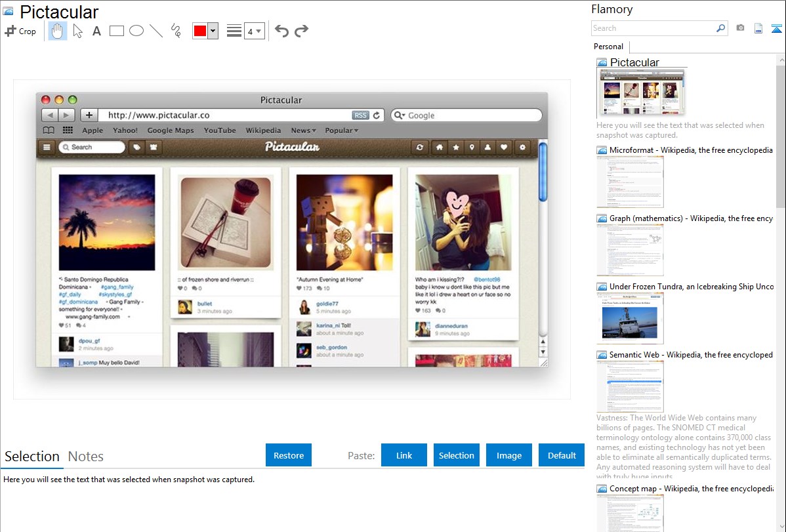The height and width of the screenshot is (532, 786).
Task: Focus the Flamory Search field
Action: point(653,28)
